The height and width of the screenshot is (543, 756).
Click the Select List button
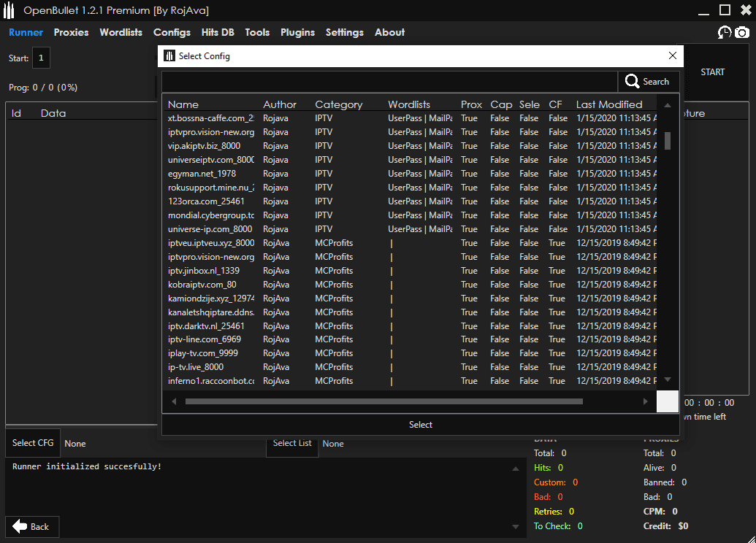coord(292,443)
